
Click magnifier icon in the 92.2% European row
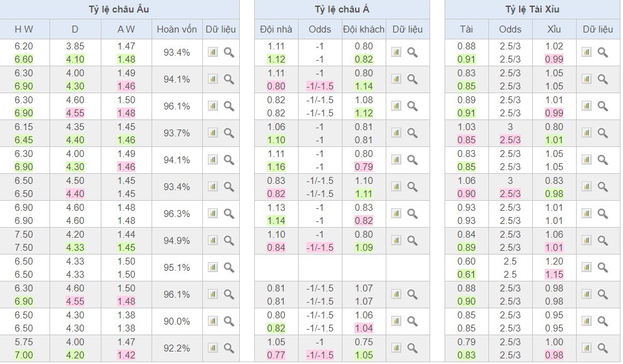point(229,348)
